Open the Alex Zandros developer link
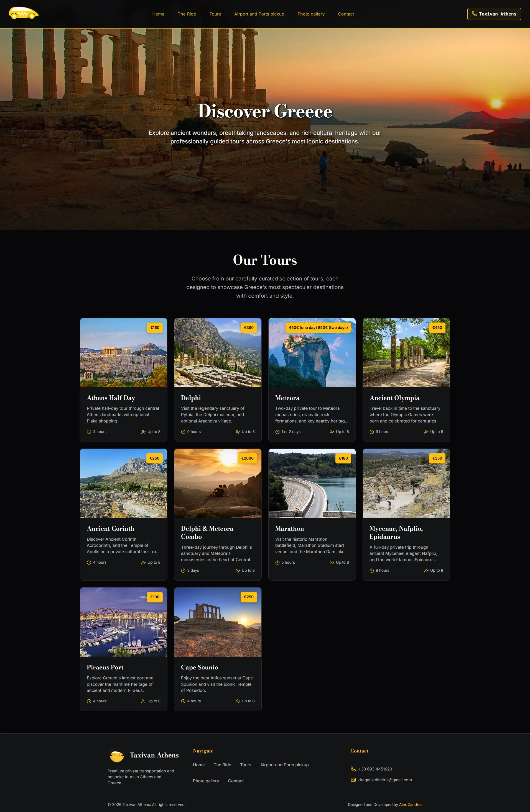The image size is (530, 812). tap(411, 805)
